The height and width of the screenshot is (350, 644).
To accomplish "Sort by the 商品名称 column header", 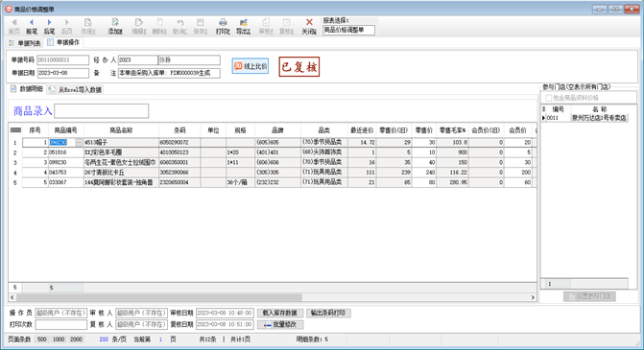I will (121, 130).
